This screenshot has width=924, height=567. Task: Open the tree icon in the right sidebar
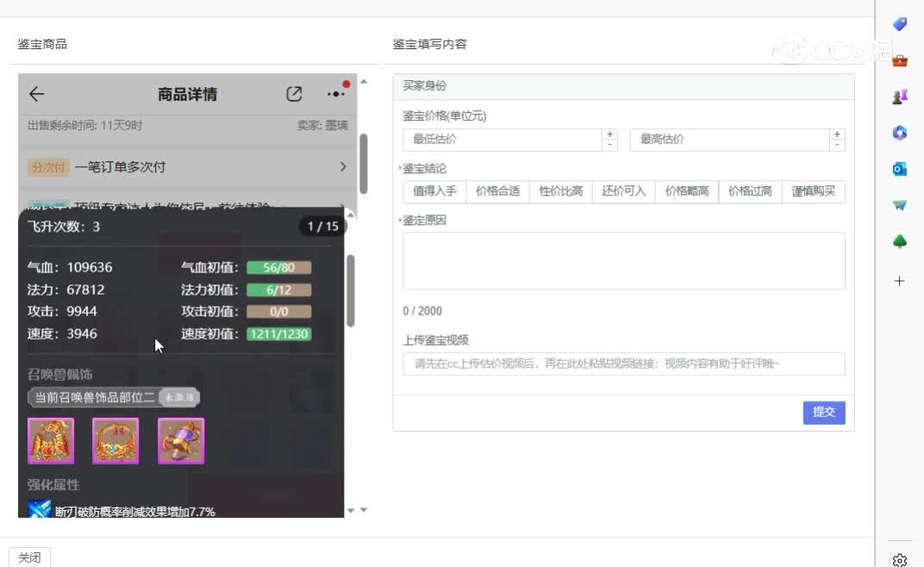(x=900, y=241)
